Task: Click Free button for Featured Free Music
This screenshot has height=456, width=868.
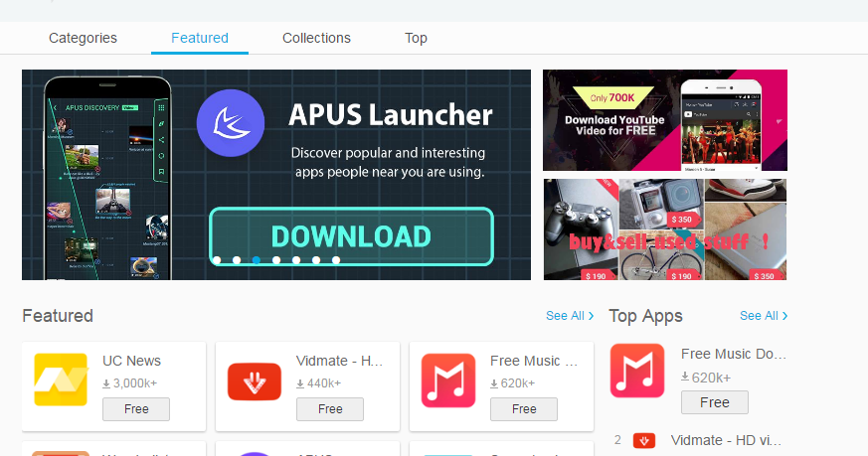Action: pos(524,409)
